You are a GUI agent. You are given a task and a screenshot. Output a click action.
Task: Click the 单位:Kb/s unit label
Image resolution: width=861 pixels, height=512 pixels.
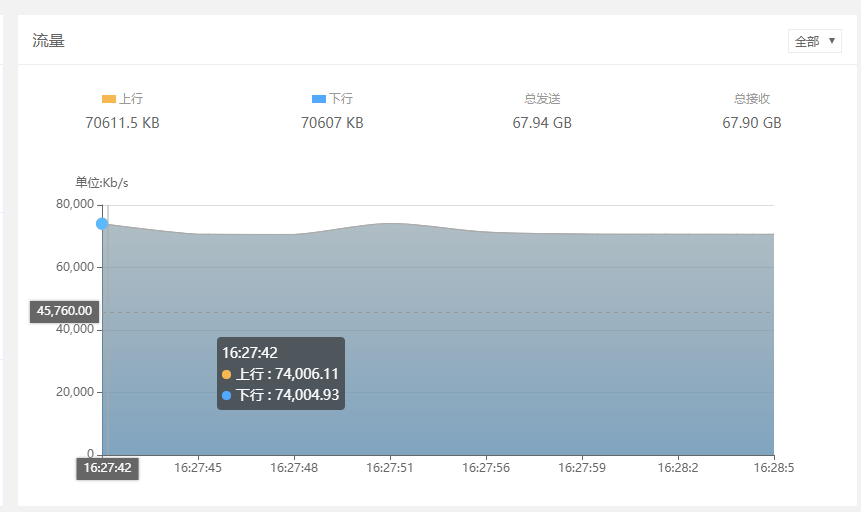coord(102,183)
